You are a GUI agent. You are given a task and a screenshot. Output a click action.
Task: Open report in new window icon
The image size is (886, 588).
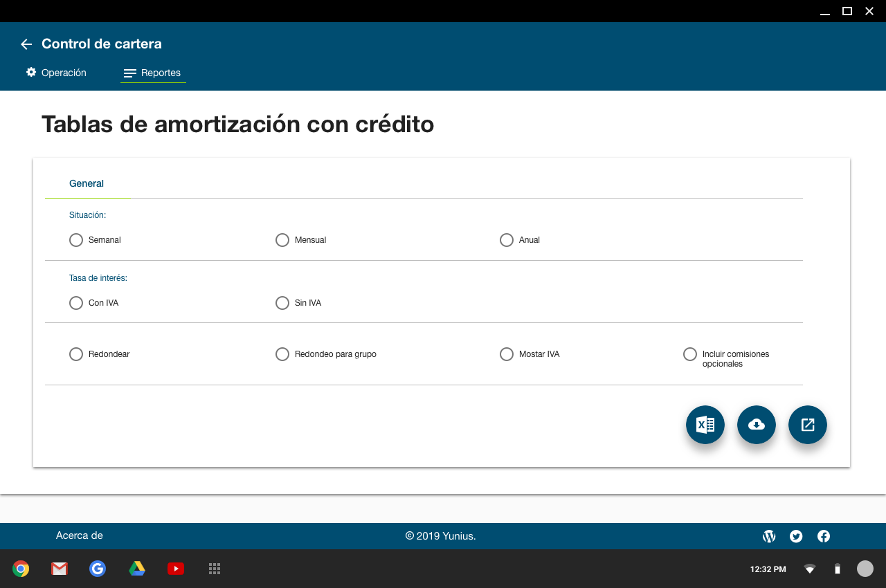(807, 425)
